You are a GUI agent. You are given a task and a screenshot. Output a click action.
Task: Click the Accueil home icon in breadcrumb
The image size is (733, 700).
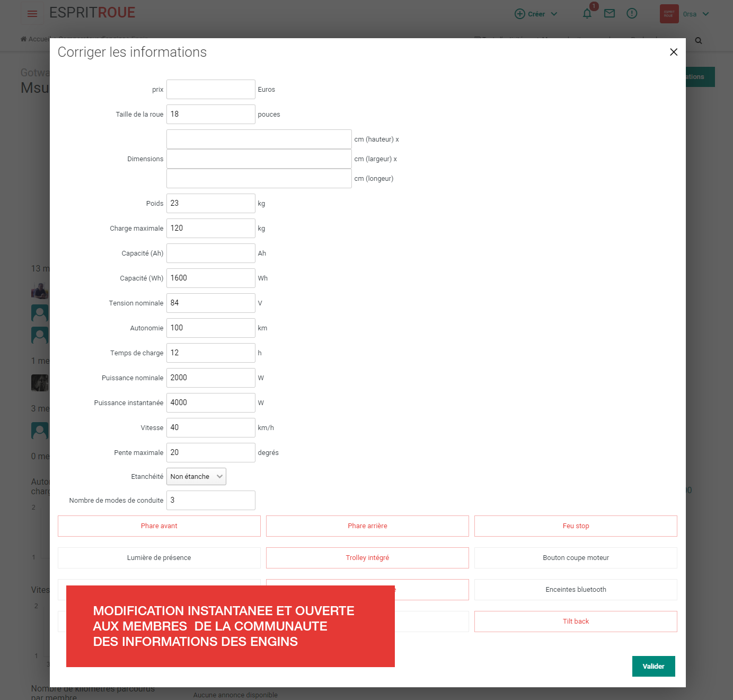coord(23,39)
